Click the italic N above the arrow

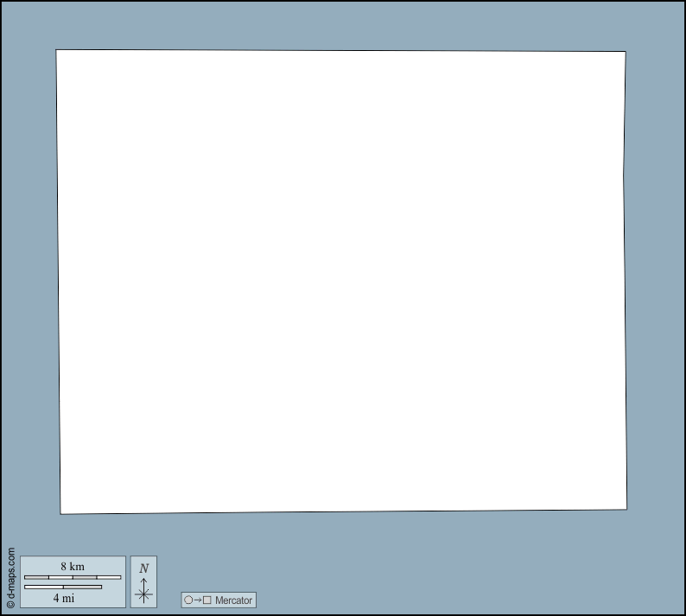click(x=144, y=568)
